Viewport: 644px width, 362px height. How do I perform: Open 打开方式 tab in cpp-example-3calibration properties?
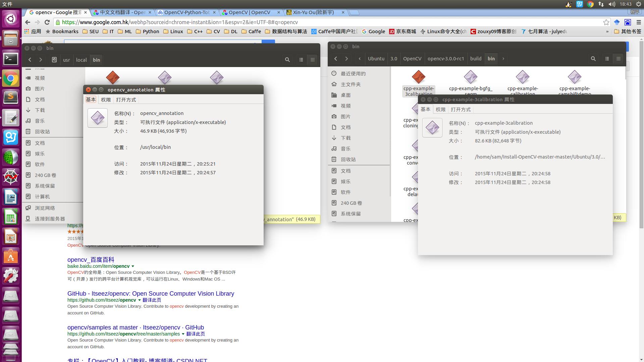[x=461, y=110]
